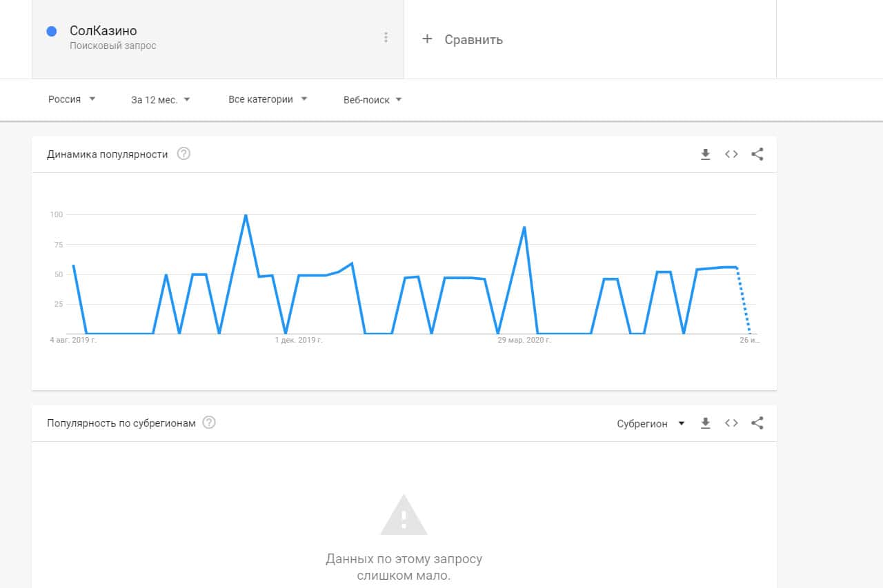Click the blue СолКазино color dot
The height and width of the screenshot is (588, 883).
[51, 31]
